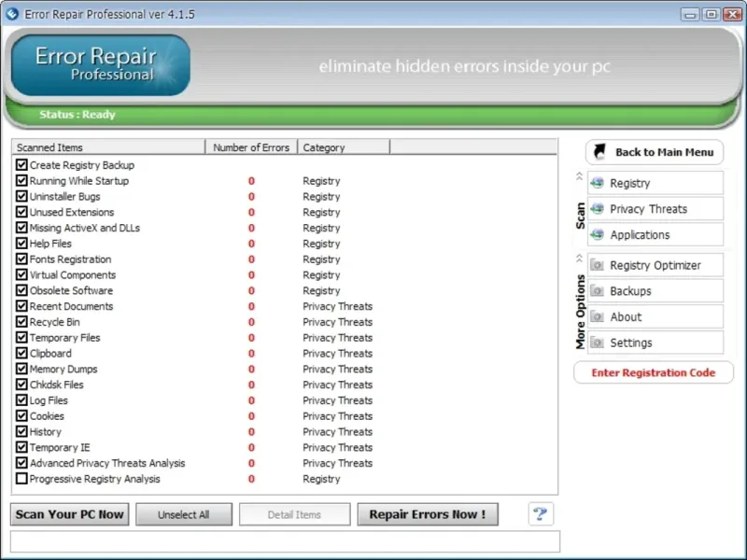Click the gear icon beside About
Image resolution: width=747 pixels, height=560 pixels.
[x=597, y=316]
